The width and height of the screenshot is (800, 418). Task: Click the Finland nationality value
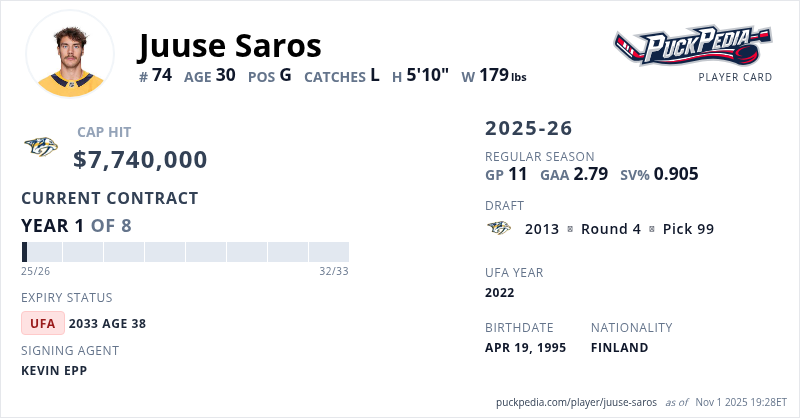click(x=619, y=348)
